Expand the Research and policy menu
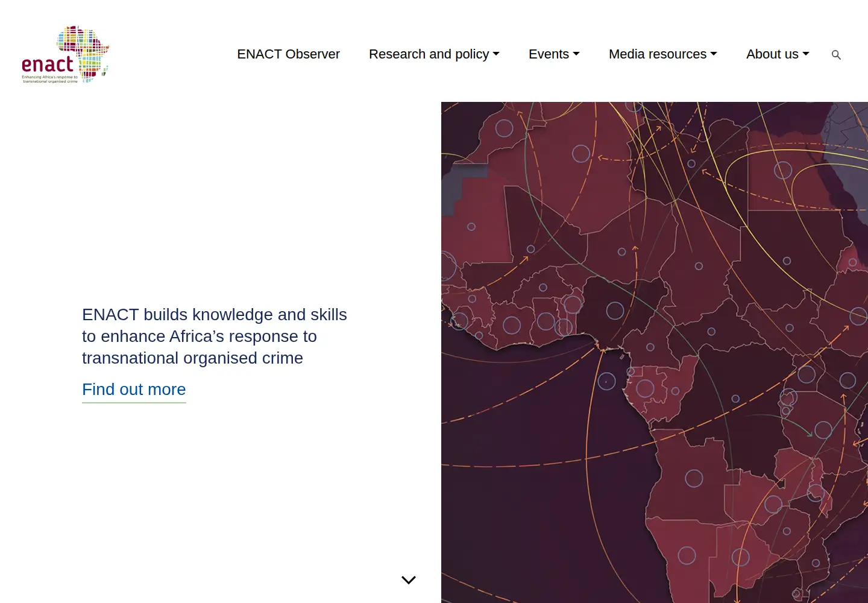868x603 pixels. click(434, 54)
